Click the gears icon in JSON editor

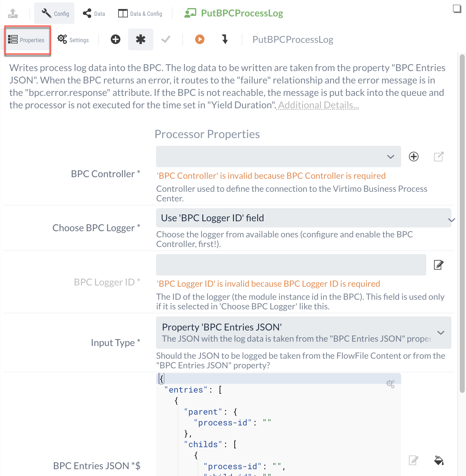point(391,384)
